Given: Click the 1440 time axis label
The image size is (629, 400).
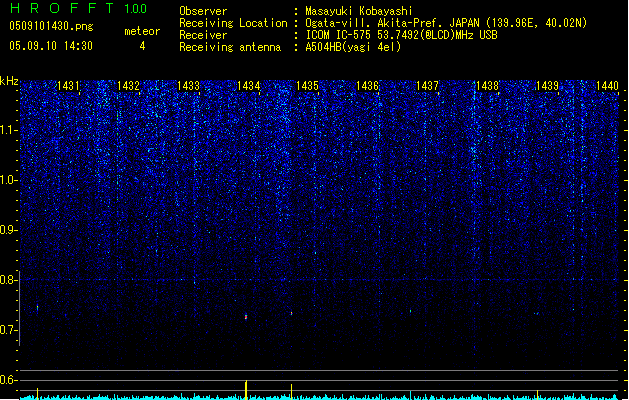Looking at the screenshot, I should (607, 86).
